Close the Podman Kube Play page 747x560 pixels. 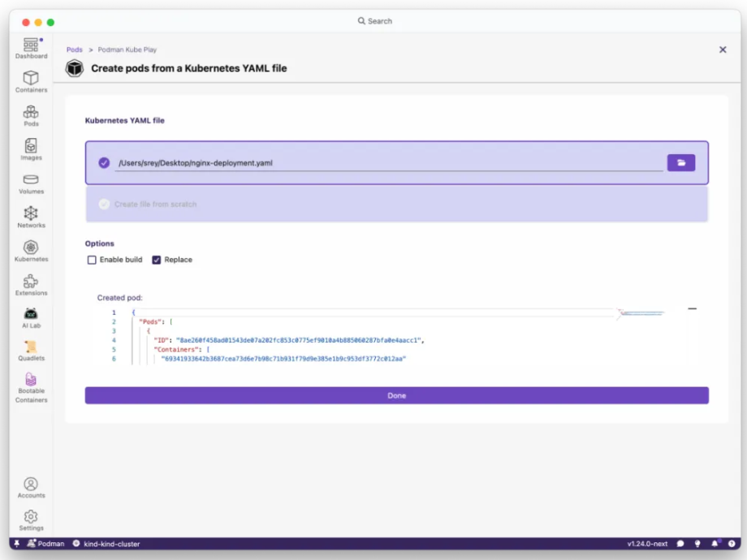722,50
